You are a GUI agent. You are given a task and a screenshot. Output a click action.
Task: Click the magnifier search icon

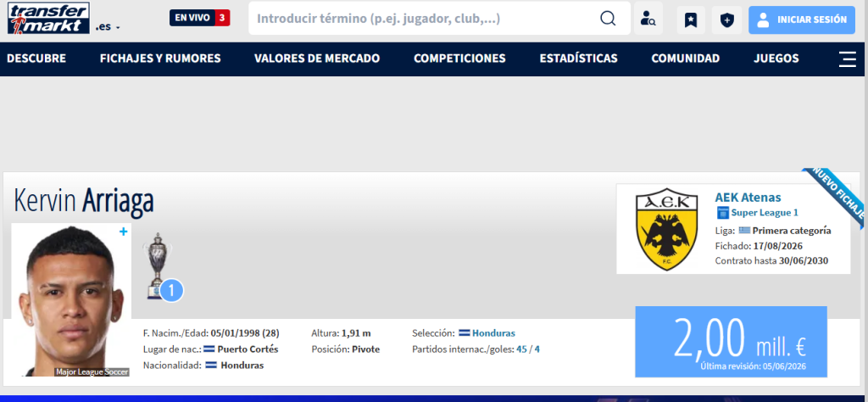point(608,19)
